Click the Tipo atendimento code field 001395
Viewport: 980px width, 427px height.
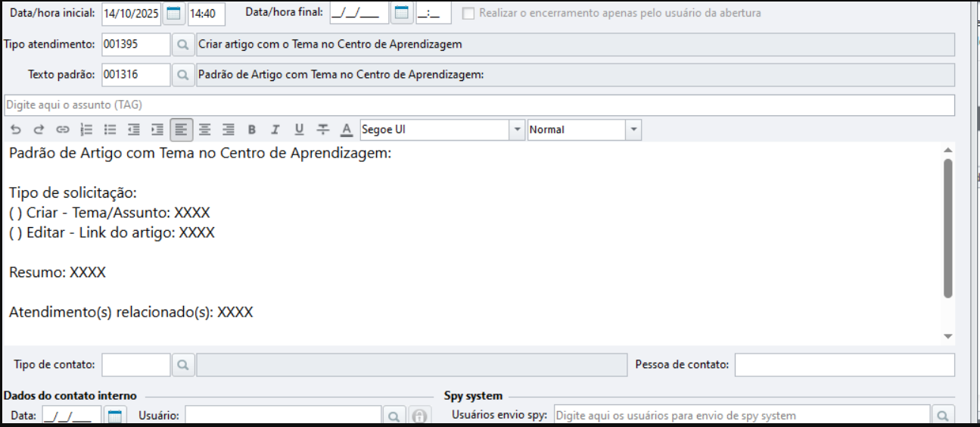(136, 45)
